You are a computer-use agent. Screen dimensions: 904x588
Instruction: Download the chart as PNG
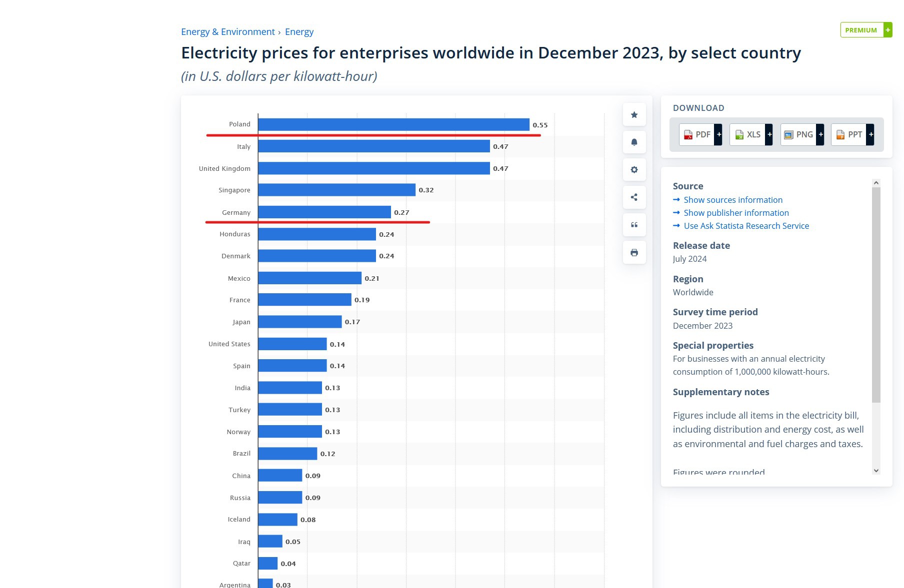click(x=801, y=134)
